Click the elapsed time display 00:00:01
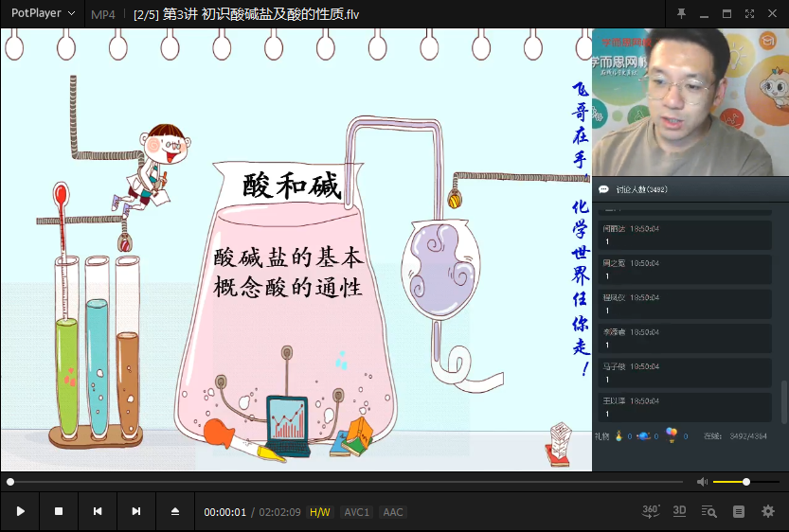Viewport: 789px width, 532px height. pos(224,512)
